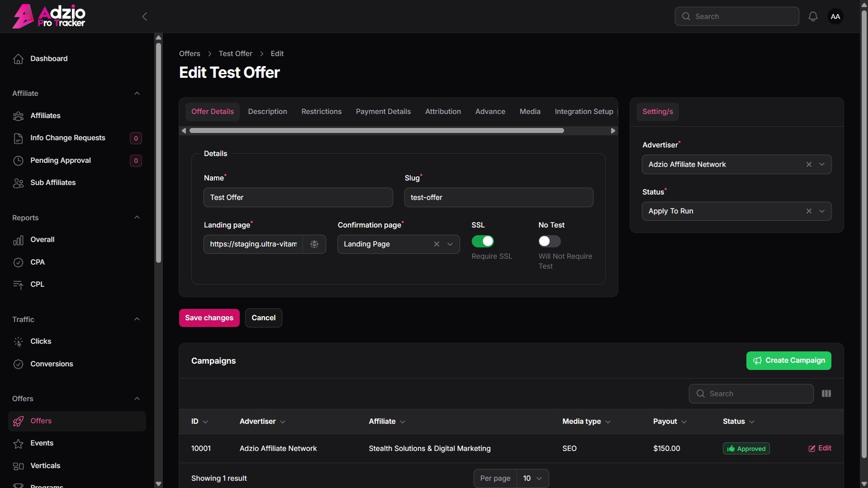The image size is (868, 488).
Task: Open the Payment Details tab
Action: point(383,112)
